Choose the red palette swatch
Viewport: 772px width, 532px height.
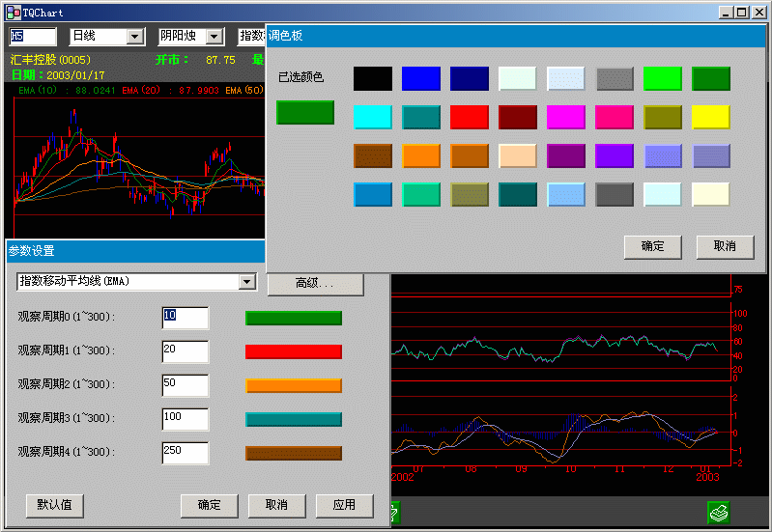[x=470, y=117]
